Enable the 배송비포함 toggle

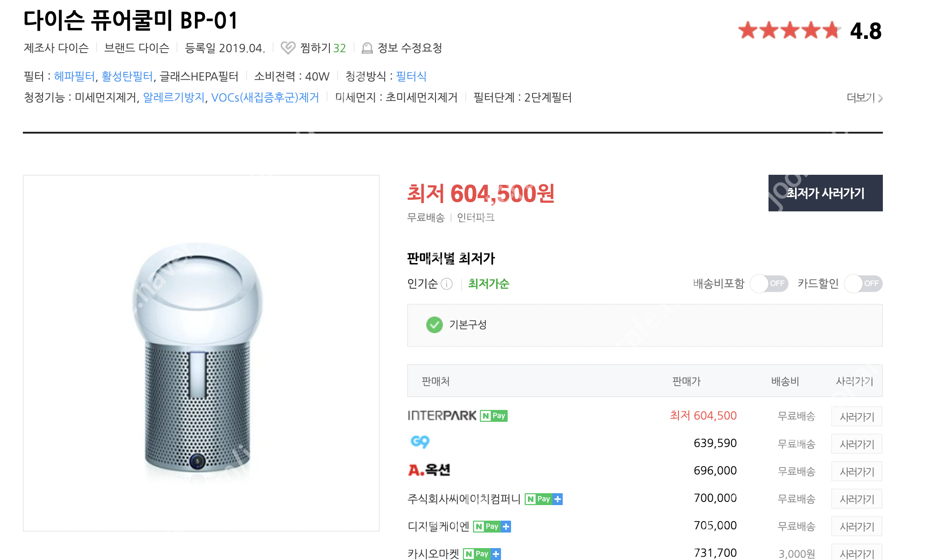tap(769, 284)
